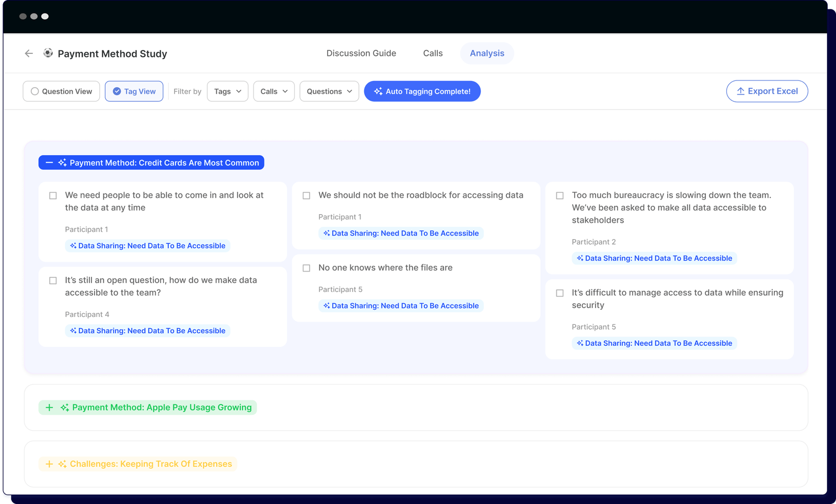Click sparkle icon on Credit Cards Are Most Common tag
Viewport: 836px width, 504px height.
(62, 163)
